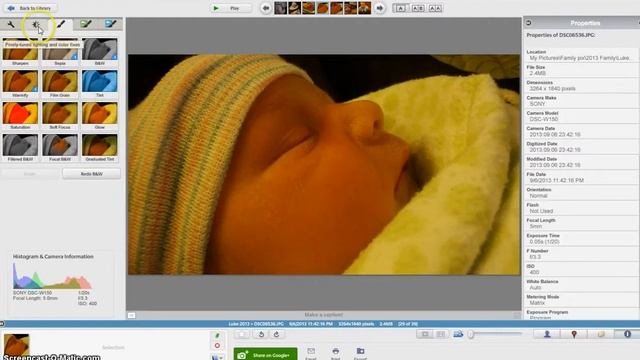Apply the Sharpen effect
Image resolution: width=640 pixels, height=360 pixels.
(x=20, y=52)
